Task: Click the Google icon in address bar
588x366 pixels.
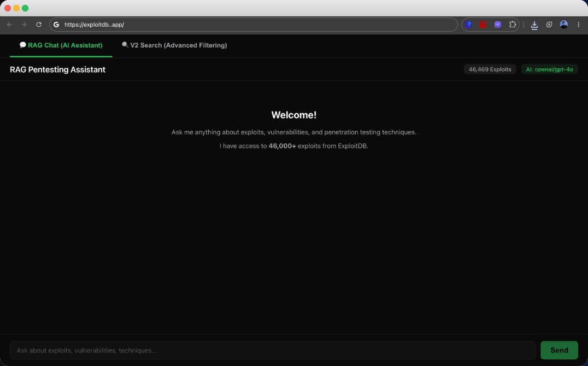Action: point(56,25)
